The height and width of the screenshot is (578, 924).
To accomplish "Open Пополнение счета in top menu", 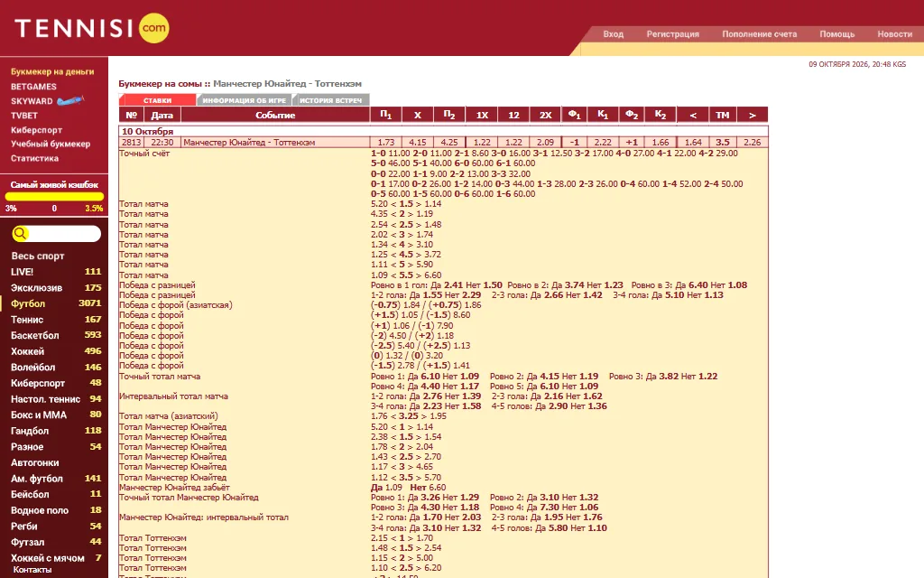I will coord(759,34).
